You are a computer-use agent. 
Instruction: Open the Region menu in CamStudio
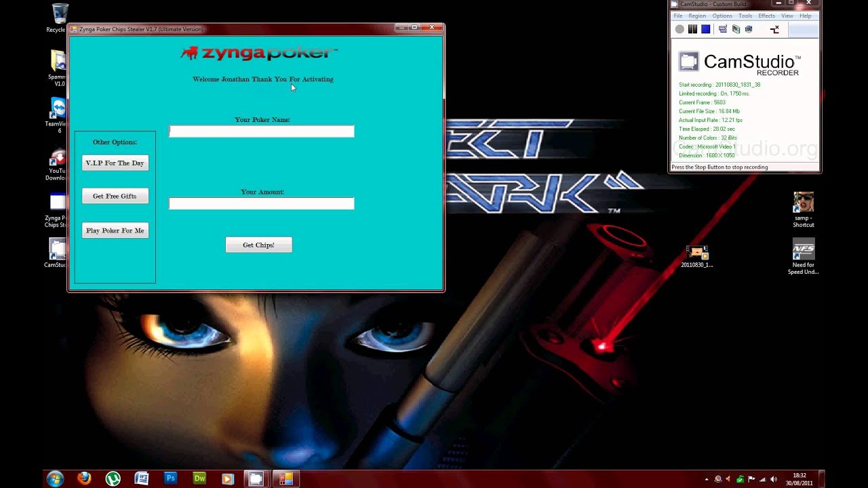tap(697, 16)
